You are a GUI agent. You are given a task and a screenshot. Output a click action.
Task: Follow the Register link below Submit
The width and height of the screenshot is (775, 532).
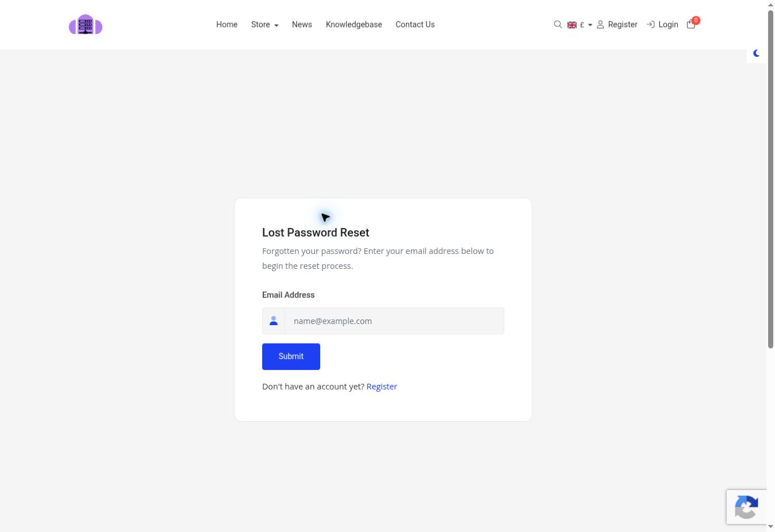point(382,387)
